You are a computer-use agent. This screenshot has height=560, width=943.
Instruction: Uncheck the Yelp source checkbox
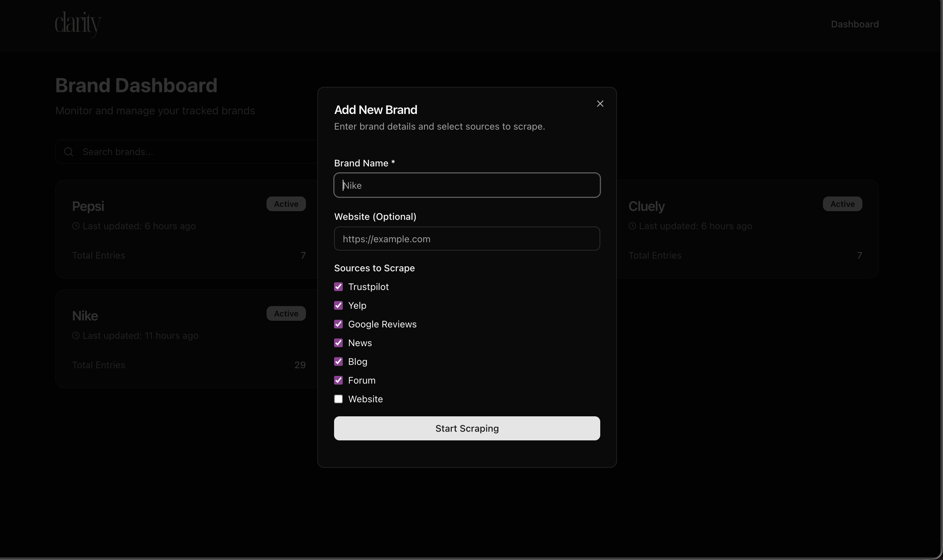pyautogui.click(x=338, y=305)
